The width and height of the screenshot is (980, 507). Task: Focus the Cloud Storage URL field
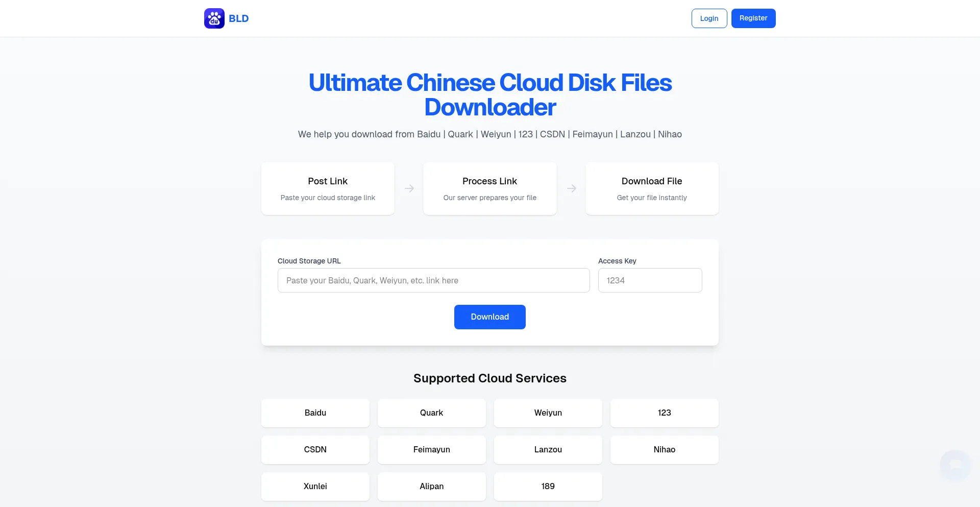[433, 280]
